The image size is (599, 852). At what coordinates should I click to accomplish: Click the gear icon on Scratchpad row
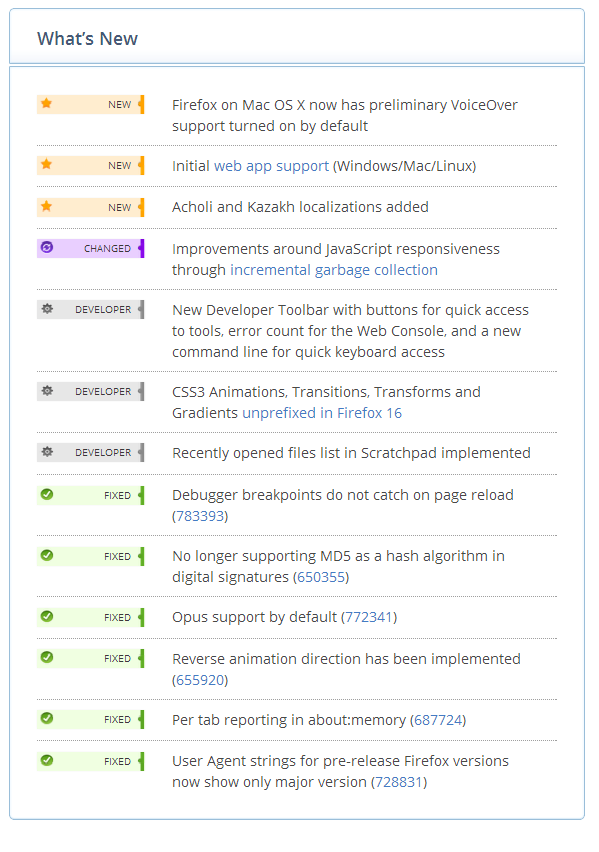47,452
